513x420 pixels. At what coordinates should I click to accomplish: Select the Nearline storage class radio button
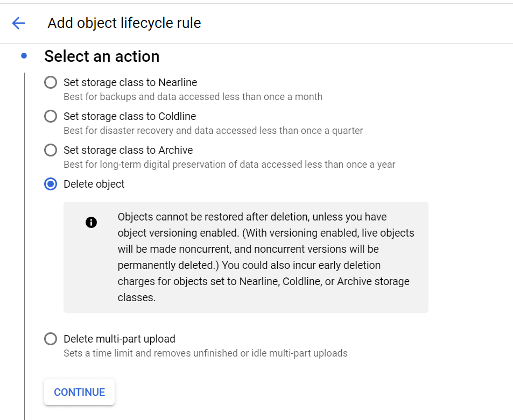point(50,82)
